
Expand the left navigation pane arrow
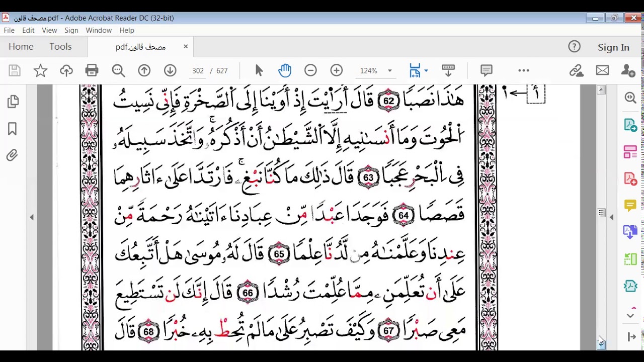pyautogui.click(x=32, y=217)
